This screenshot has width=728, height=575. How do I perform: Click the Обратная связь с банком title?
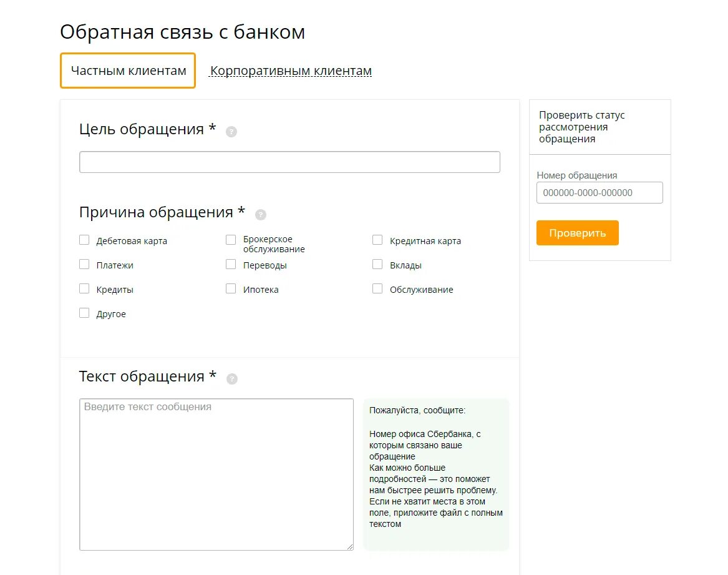pyautogui.click(x=182, y=32)
